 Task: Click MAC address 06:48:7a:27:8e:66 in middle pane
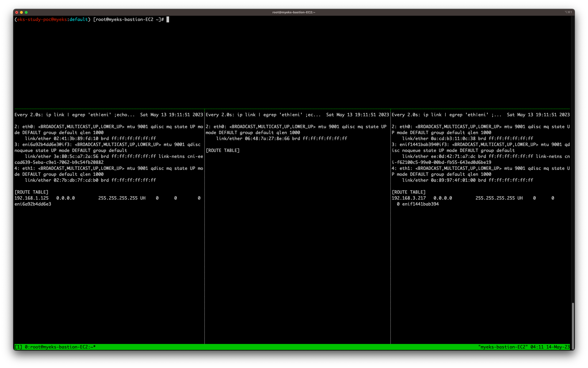coord(267,138)
